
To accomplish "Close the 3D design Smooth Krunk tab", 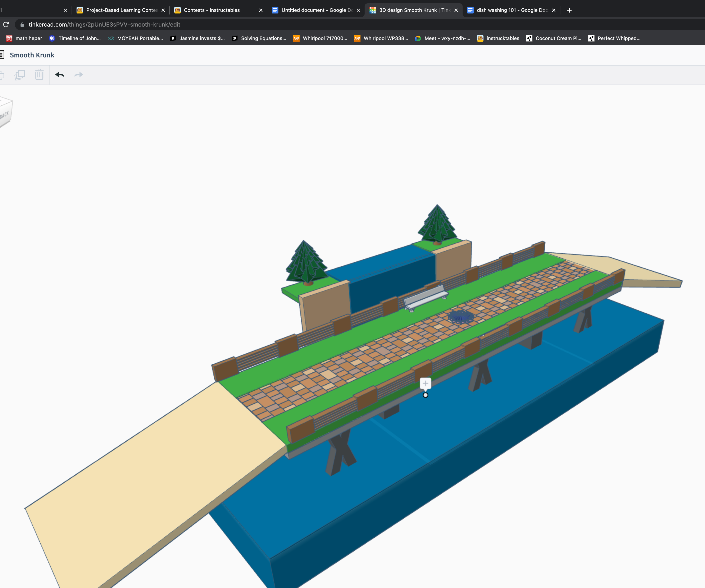I will [456, 10].
